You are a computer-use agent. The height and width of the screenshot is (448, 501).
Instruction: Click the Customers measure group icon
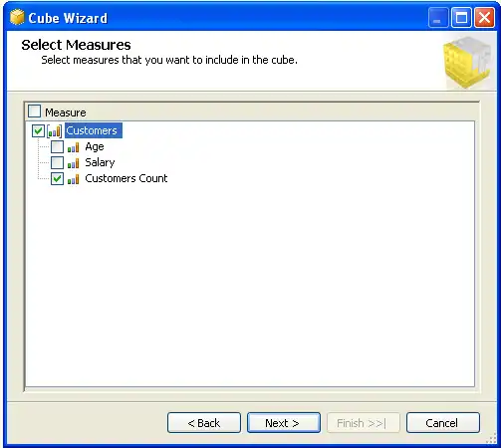coord(54,130)
